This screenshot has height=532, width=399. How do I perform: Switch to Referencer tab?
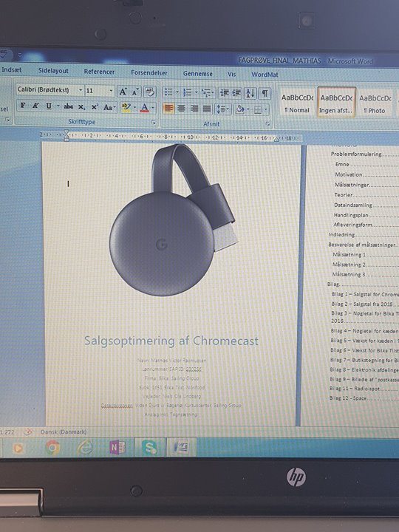click(99, 72)
